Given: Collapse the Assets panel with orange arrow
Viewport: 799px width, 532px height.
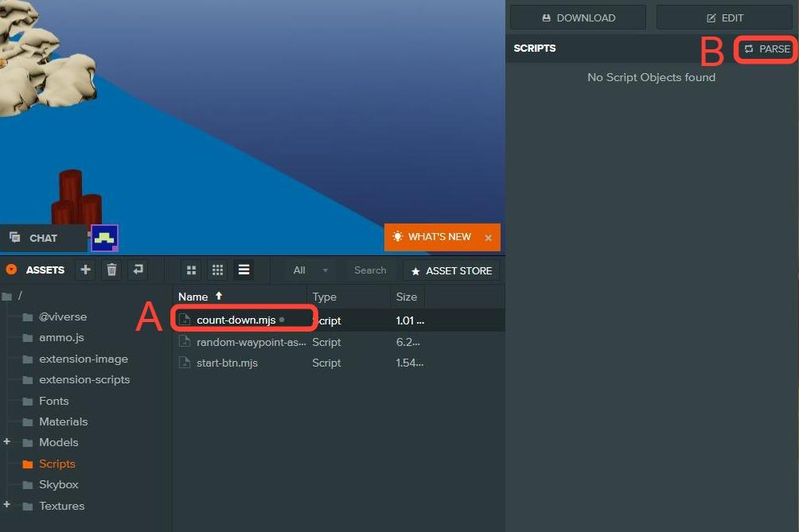Looking at the screenshot, I should point(11,270).
